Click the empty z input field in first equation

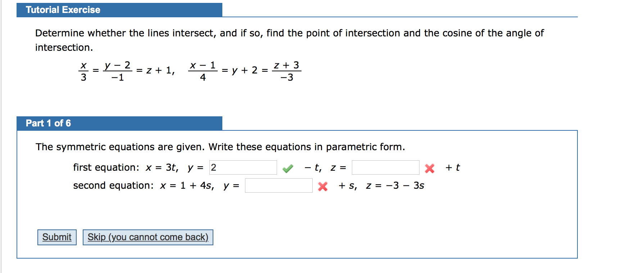(x=385, y=167)
